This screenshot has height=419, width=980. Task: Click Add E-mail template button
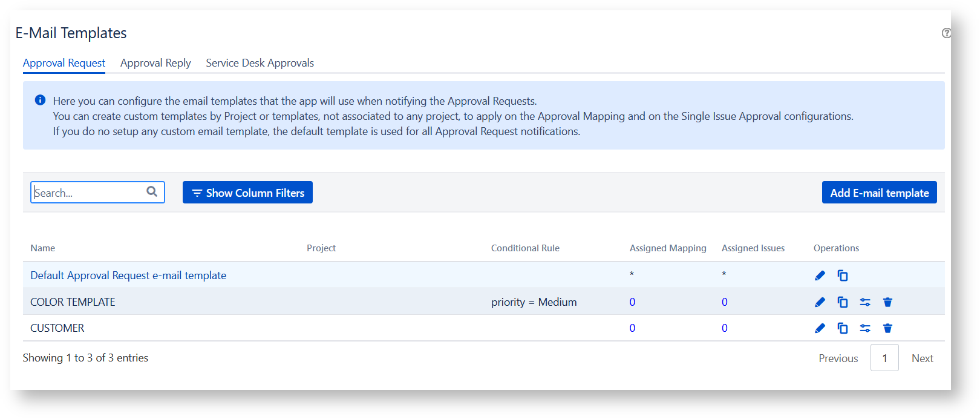tap(879, 193)
